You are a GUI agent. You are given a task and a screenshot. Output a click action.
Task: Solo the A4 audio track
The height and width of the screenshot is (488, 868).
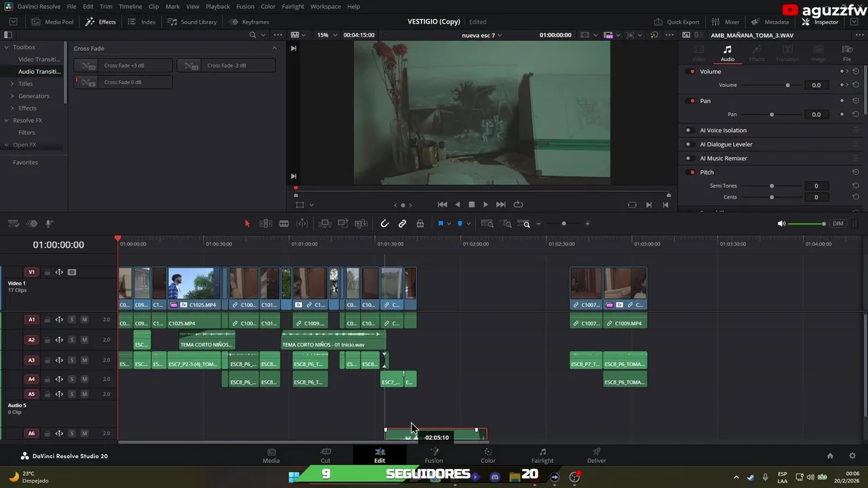click(x=71, y=379)
